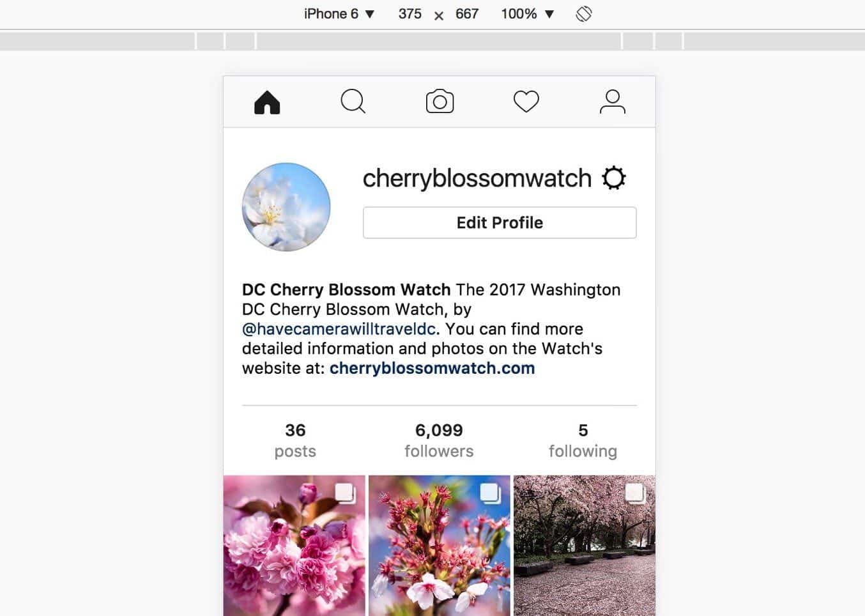Click the Edit Profile button
The width and height of the screenshot is (865, 616).
coord(500,222)
